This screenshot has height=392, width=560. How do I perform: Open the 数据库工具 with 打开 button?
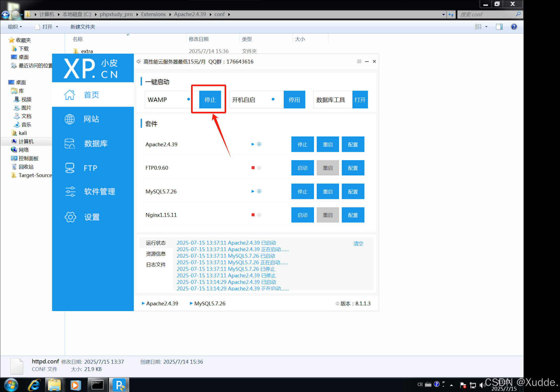[360, 100]
